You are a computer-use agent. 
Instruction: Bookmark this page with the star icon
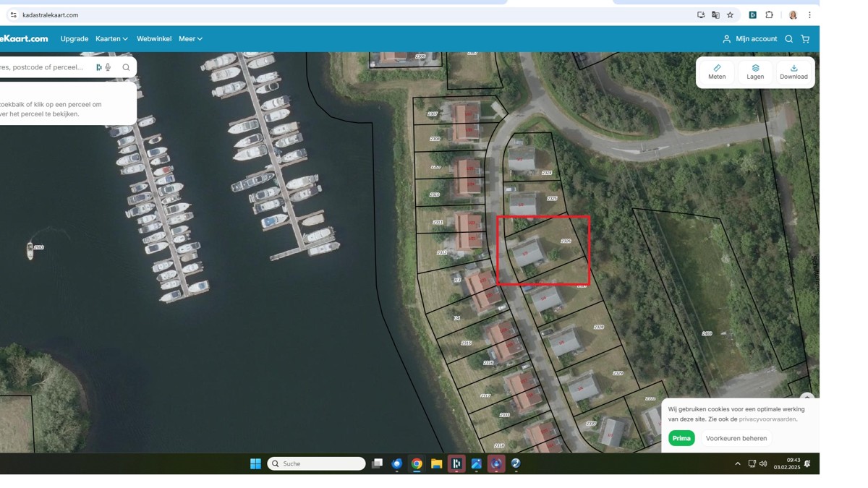point(730,15)
